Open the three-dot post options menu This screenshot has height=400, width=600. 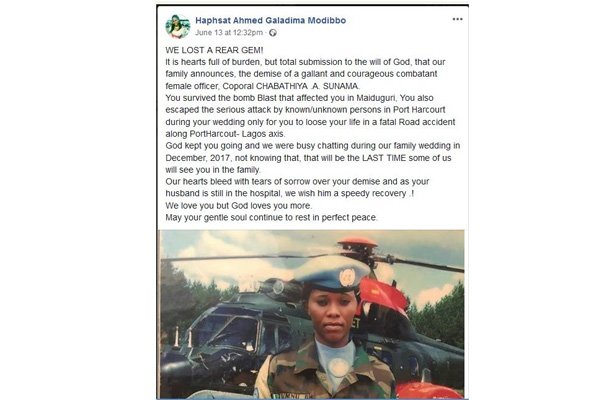[457, 19]
